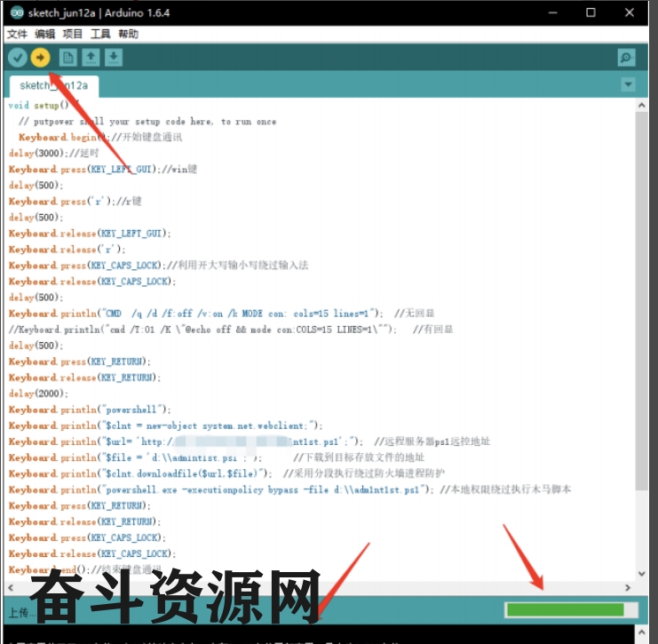
Task: Close the Arduino window
Action: 629,12
